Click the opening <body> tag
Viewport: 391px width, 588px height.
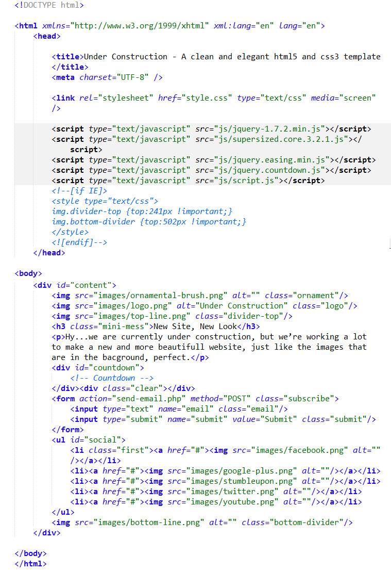tap(28, 273)
